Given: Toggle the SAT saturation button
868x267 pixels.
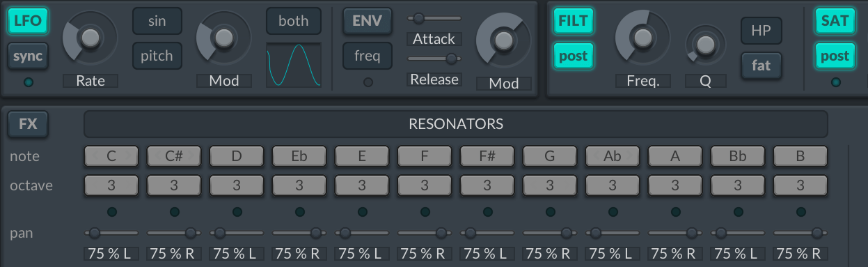Looking at the screenshot, I should coord(835,21).
